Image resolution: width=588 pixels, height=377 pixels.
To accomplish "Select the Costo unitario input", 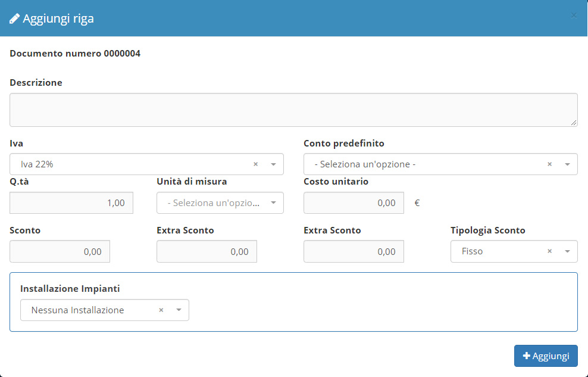I will [354, 203].
